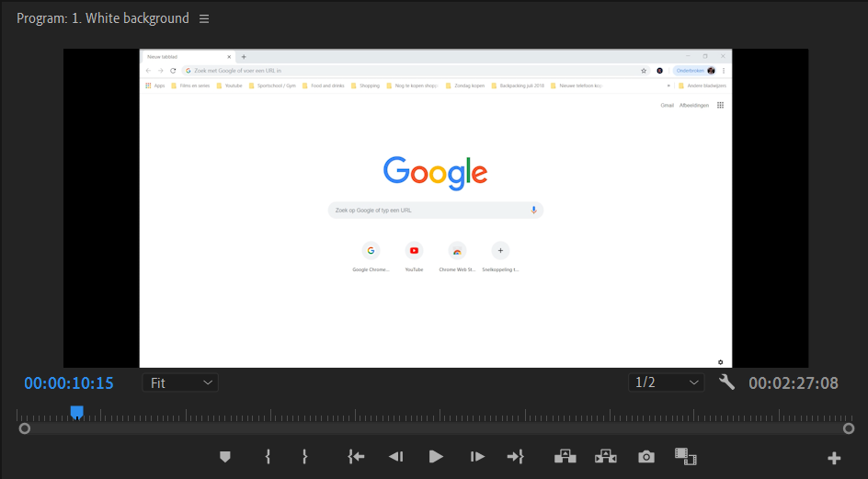868x479 pixels.
Task: Open the Fit zoom level dropdown
Action: (x=180, y=382)
